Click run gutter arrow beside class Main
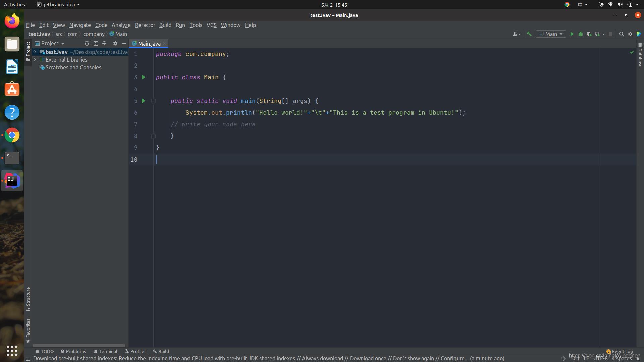 point(144,77)
